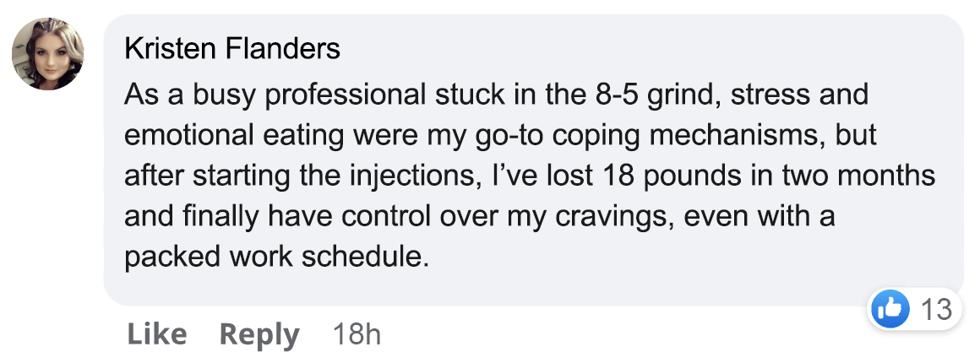Reply to Kristen Flanders' comment
The image size is (980, 363).
pos(259,335)
